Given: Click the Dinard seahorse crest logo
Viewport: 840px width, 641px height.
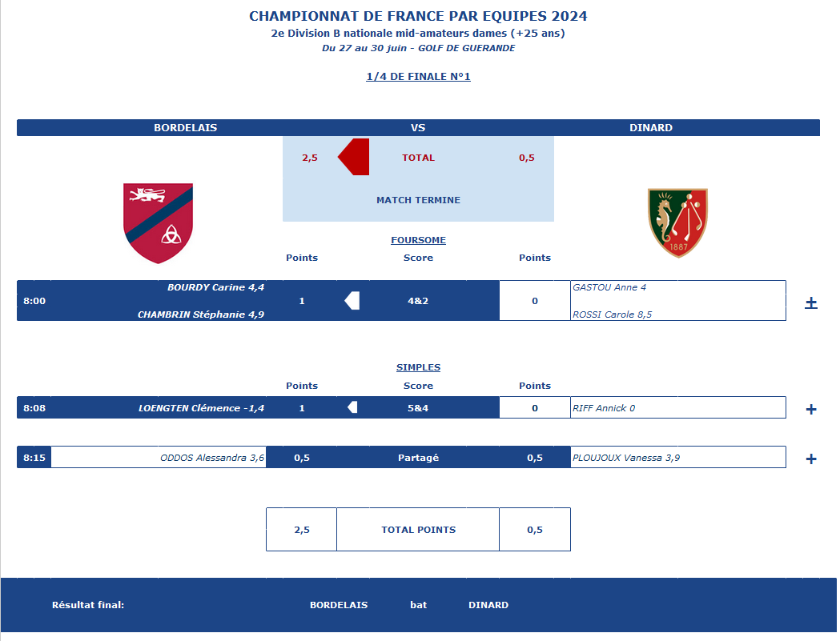Looking at the screenshot, I should click(677, 222).
